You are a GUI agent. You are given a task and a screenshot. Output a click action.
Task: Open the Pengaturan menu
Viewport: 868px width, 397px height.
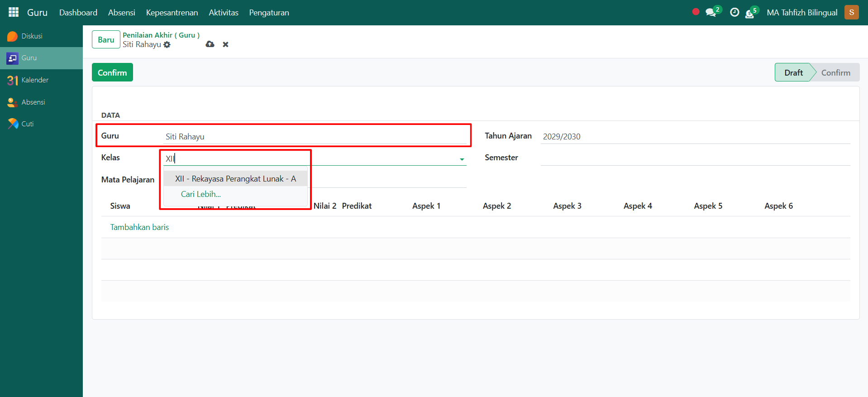click(x=269, y=13)
